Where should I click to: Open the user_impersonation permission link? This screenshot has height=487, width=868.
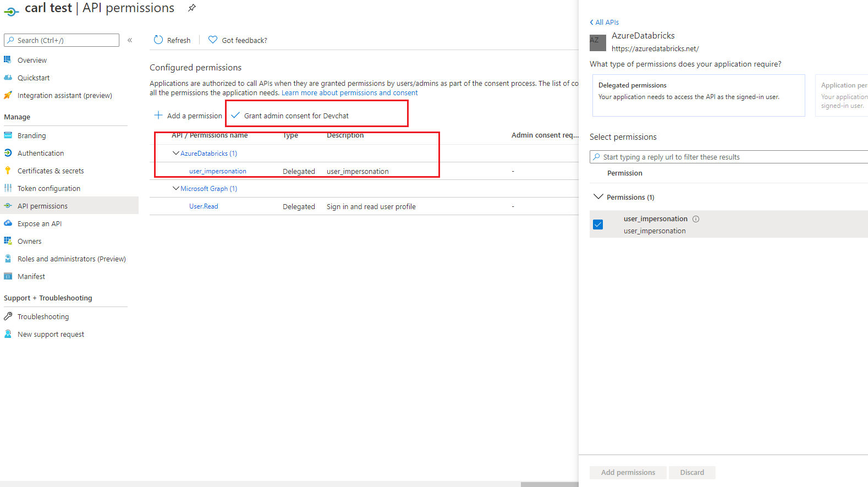click(x=218, y=171)
